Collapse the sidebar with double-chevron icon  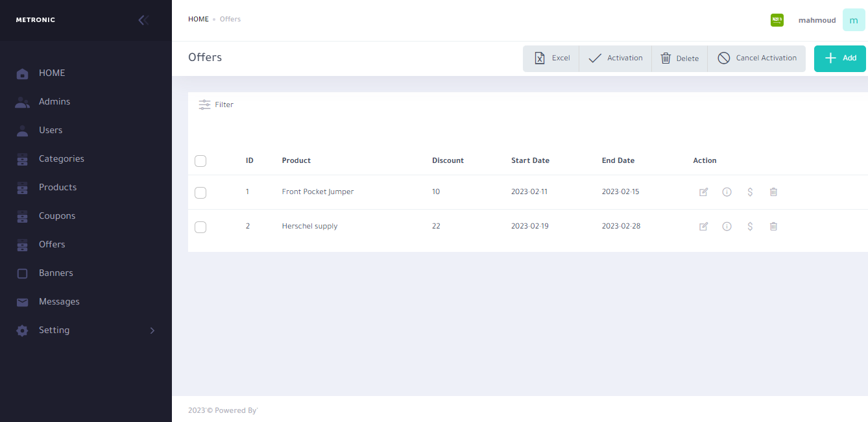tap(143, 20)
